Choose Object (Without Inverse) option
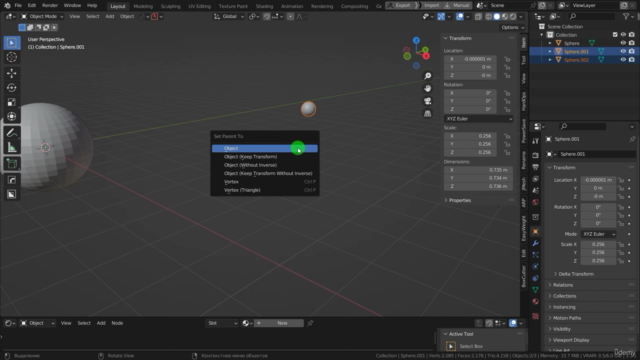Screen dimensions: 640x360 coord(264,165)
